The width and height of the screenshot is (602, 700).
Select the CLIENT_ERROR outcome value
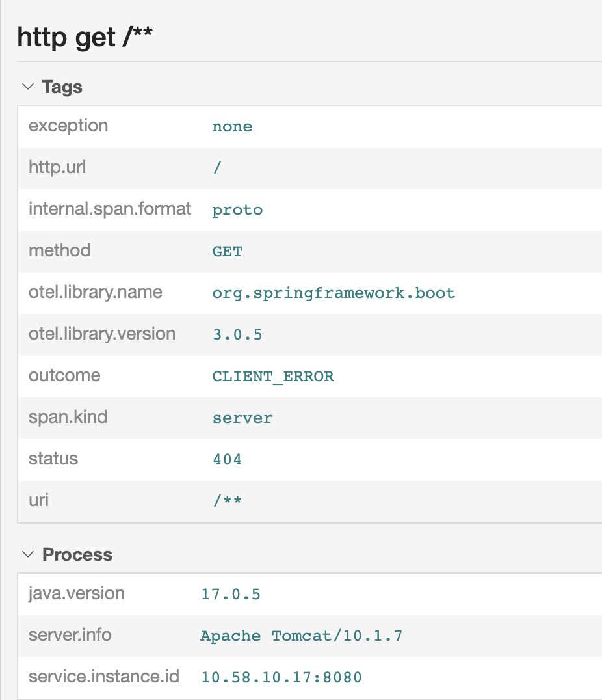273,376
